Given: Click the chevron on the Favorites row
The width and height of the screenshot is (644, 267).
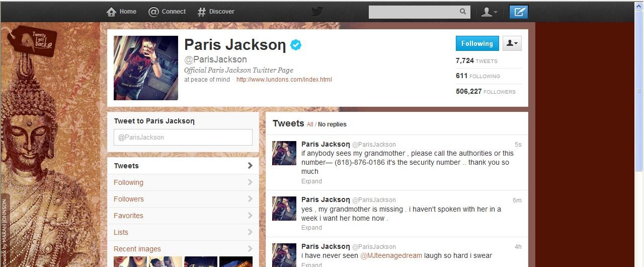Looking at the screenshot, I should click(250, 216).
